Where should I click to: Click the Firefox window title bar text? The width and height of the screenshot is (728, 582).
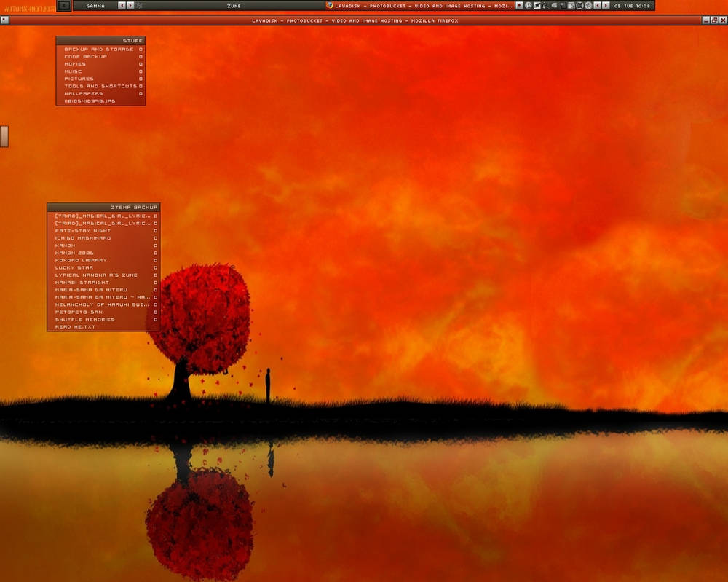pos(355,20)
